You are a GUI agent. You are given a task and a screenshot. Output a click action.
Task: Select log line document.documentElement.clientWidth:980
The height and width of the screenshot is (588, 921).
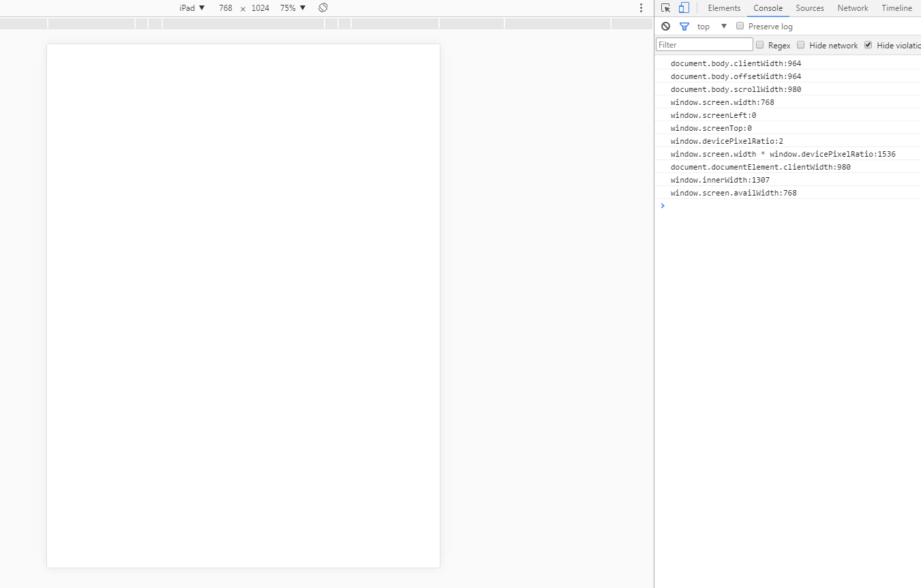pyautogui.click(x=787, y=167)
